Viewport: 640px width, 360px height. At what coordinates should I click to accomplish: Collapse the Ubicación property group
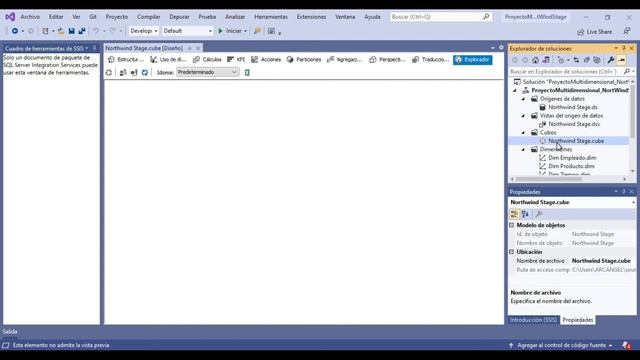tap(512, 252)
